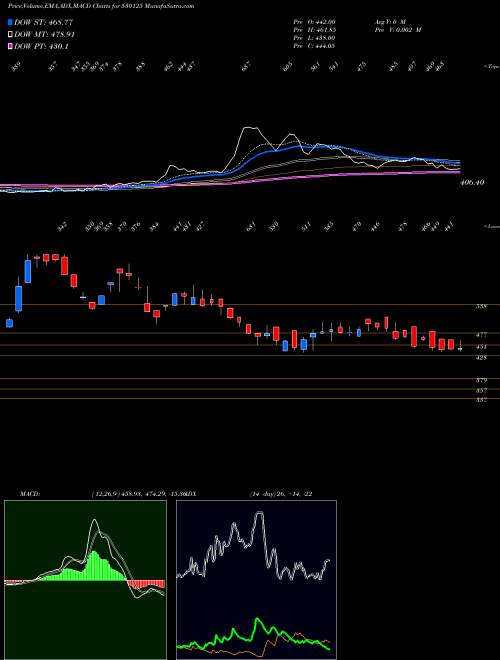Click the 'Pre V: 0.002 M' volume text
This screenshot has width=500, height=660.
(398, 30)
